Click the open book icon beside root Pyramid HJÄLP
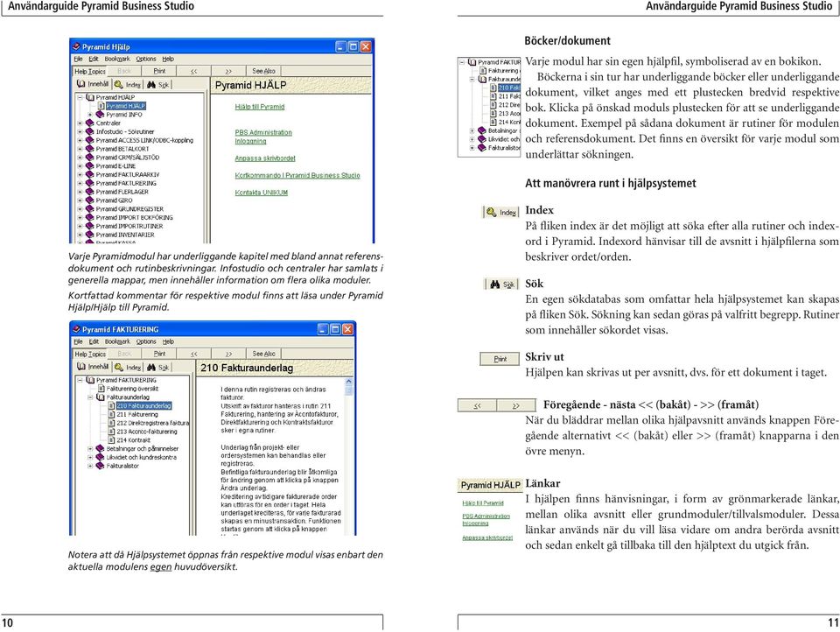This screenshot has width=840, height=632. (x=90, y=97)
